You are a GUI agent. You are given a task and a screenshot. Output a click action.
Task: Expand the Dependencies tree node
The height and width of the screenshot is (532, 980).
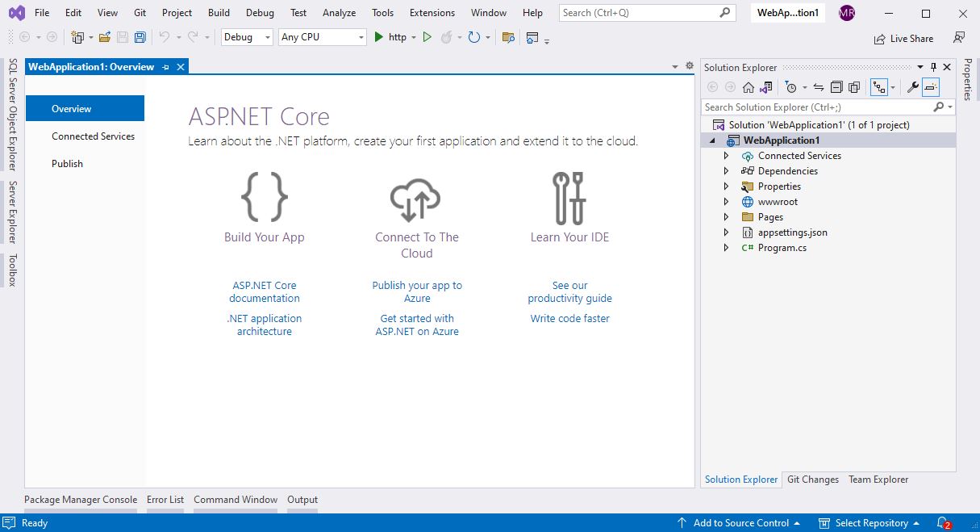tap(726, 171)
